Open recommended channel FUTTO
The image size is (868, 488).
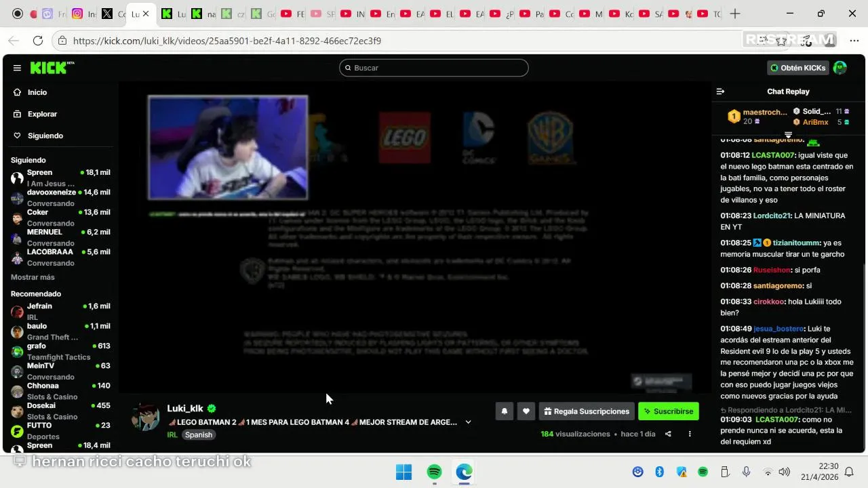pyautogui.click(x=60, y=430)
